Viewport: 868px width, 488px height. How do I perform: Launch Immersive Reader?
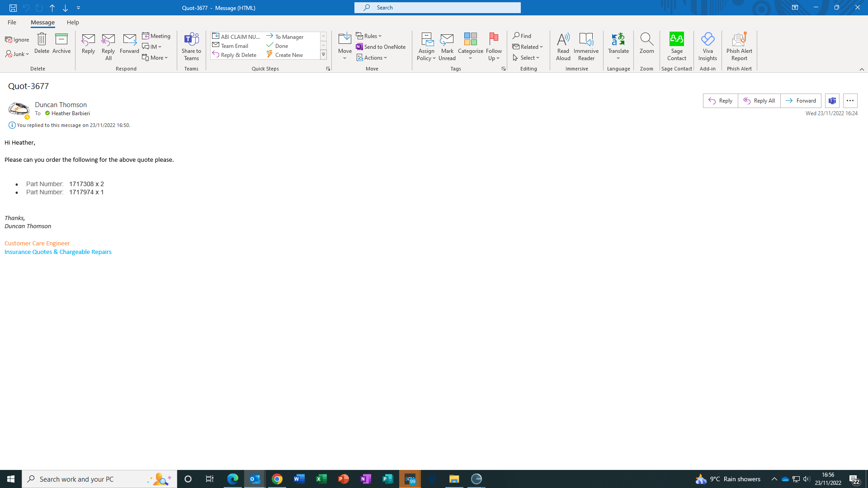(x=586, y=40)
